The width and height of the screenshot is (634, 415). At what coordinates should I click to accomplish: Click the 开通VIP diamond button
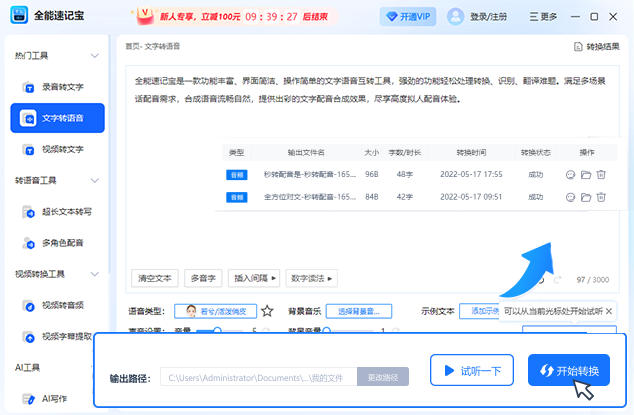point(408,17)
